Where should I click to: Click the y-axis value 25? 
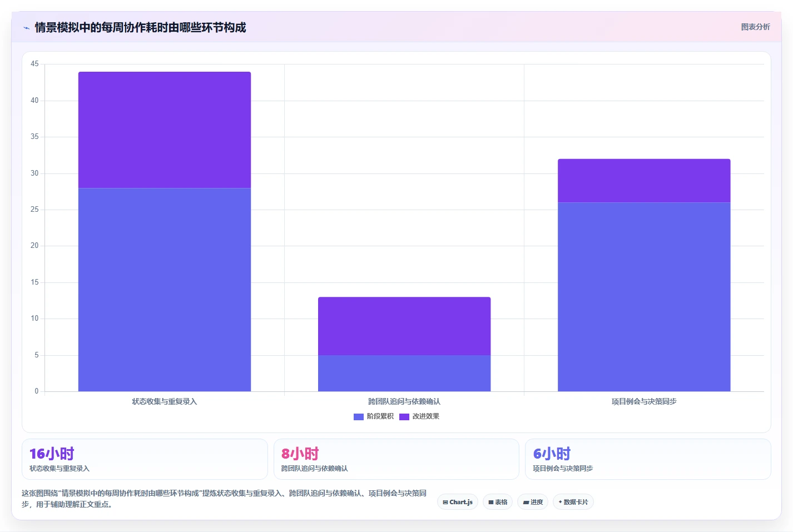34,210
